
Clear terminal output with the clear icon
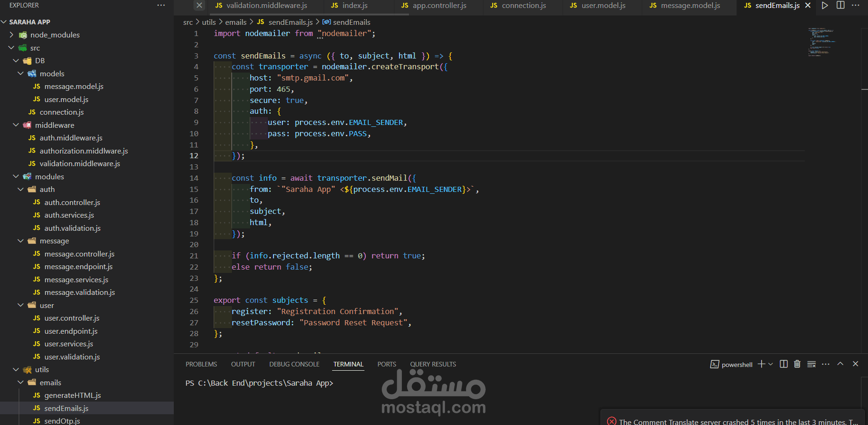click(811, 364)
